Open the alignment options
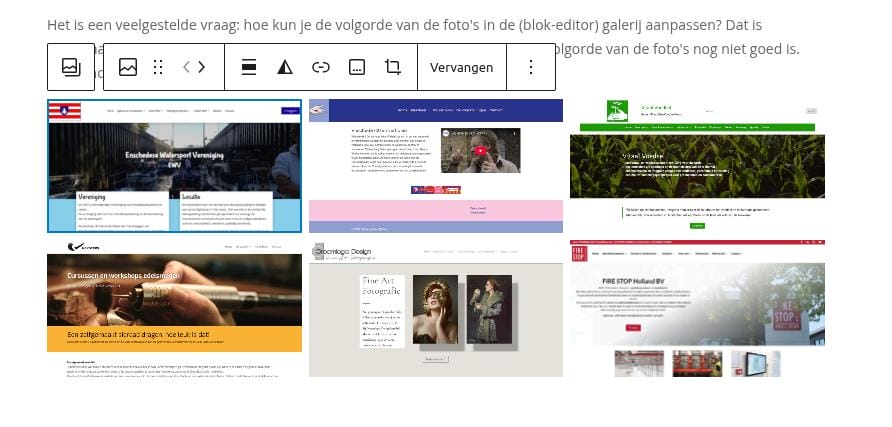 pos(249,67)
